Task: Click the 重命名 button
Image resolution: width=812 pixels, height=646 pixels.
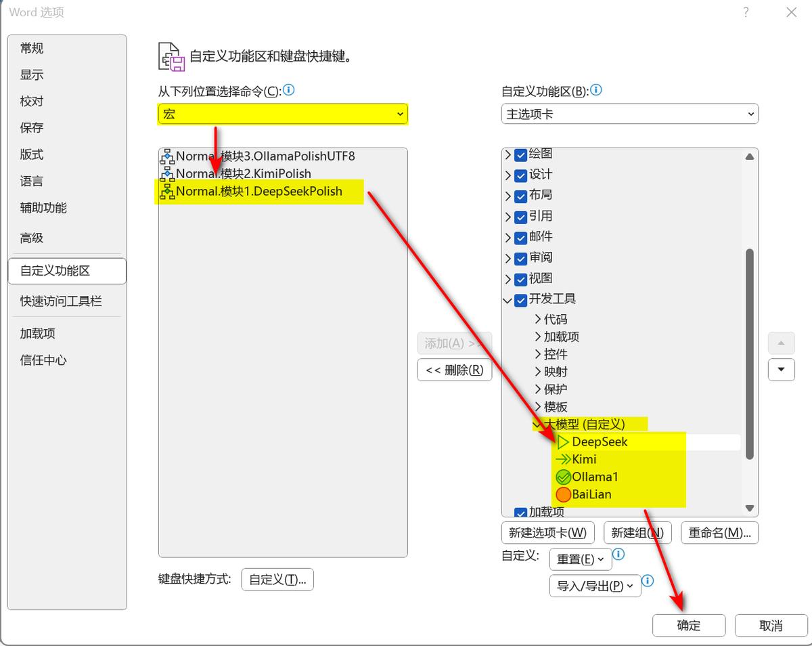Action: [720, 533]
